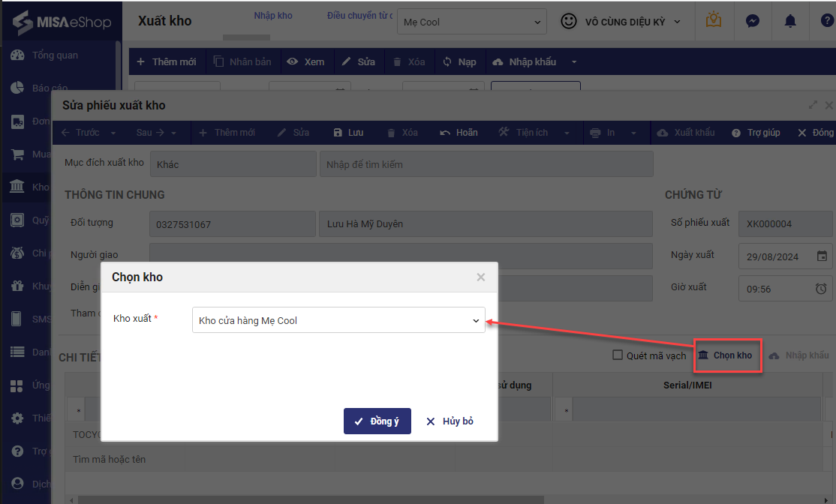This screenshot has width=836, height=504.
Task: Click Thêm mới in main toolbar
Action: click(167, 61)
